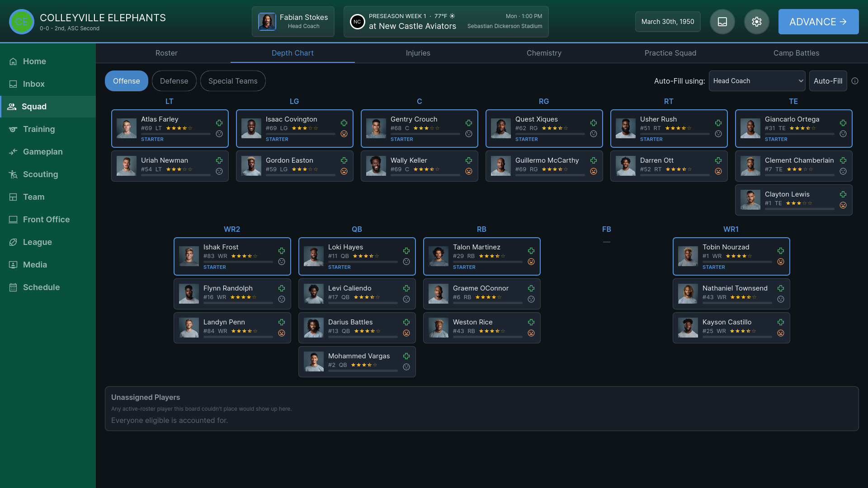The image size is (868, 488).
Task: Click the green health icon on Atlas Farley
Action: click(x=219, y=123)
